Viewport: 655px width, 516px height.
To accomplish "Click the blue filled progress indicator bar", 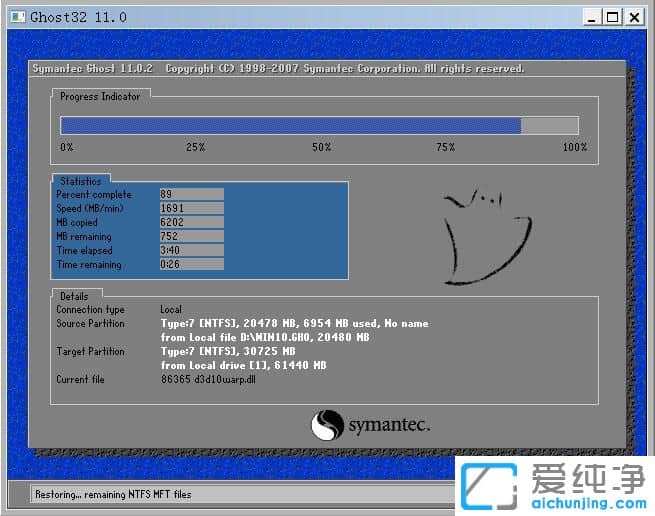I will (290, 125).
